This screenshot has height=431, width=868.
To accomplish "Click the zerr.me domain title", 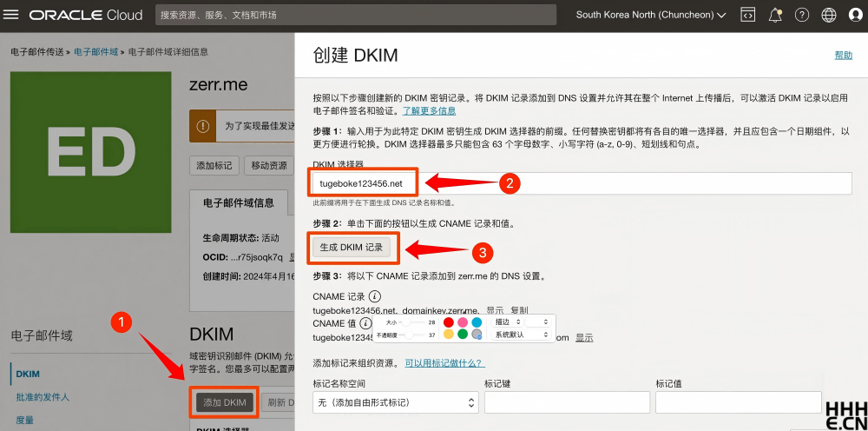I will click(219, 85).
